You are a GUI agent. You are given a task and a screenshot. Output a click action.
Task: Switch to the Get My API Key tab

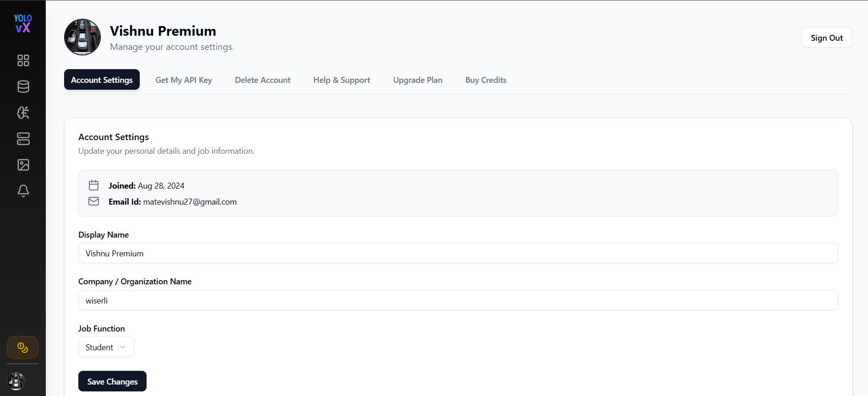point(184,80)
